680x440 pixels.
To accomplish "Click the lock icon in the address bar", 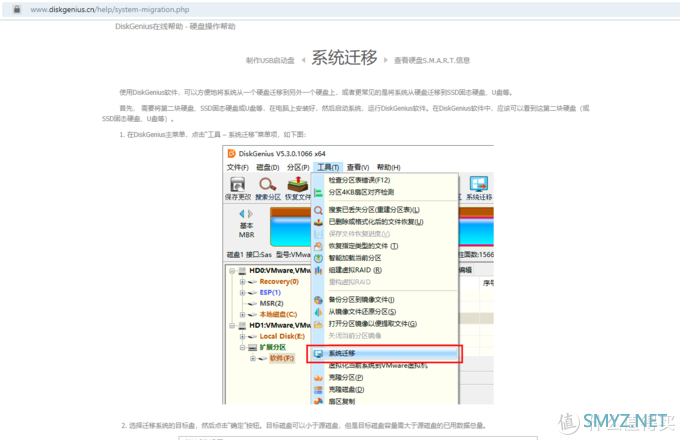I will pyautogui.click(x=16, y=9).
